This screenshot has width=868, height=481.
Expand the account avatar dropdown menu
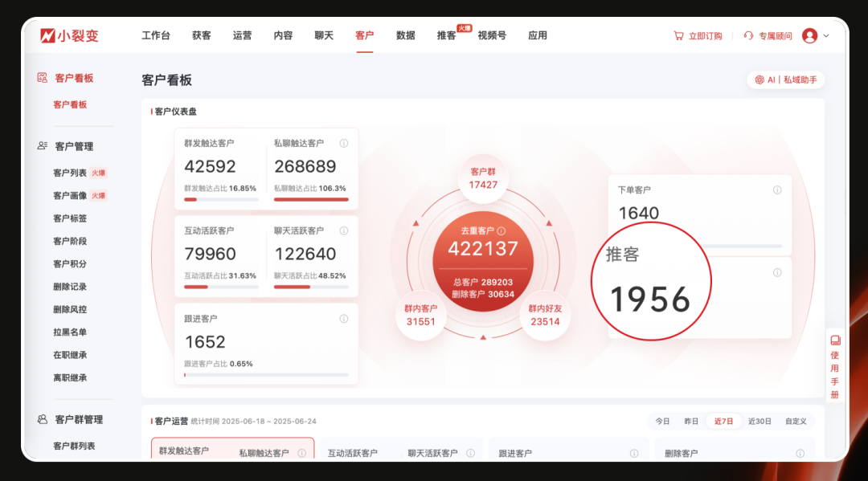pyautogui.click(x=813, y=35)
